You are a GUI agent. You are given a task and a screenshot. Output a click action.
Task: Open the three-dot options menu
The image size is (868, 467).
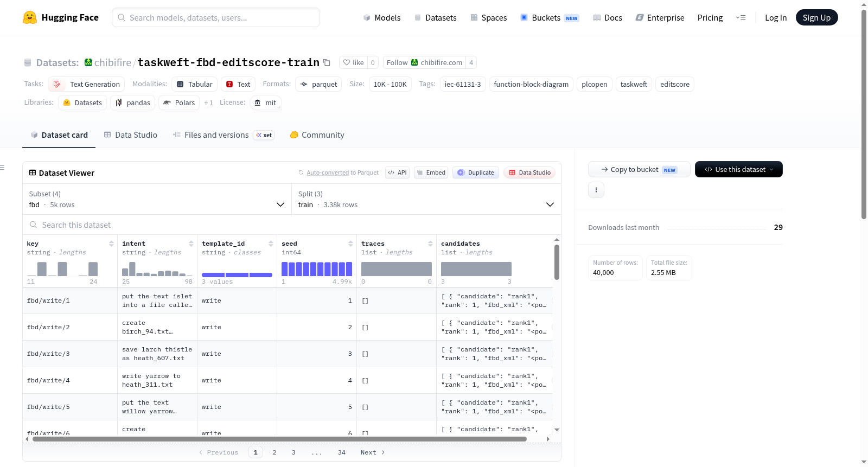[x=596, y=190]
